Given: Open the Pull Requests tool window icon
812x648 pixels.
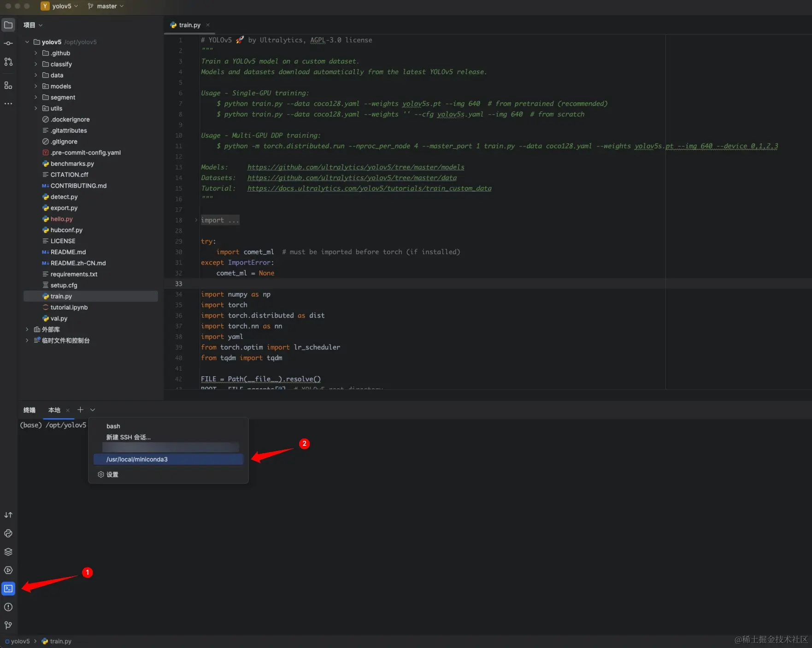Looking at the screenshot, I should point(8,62).
